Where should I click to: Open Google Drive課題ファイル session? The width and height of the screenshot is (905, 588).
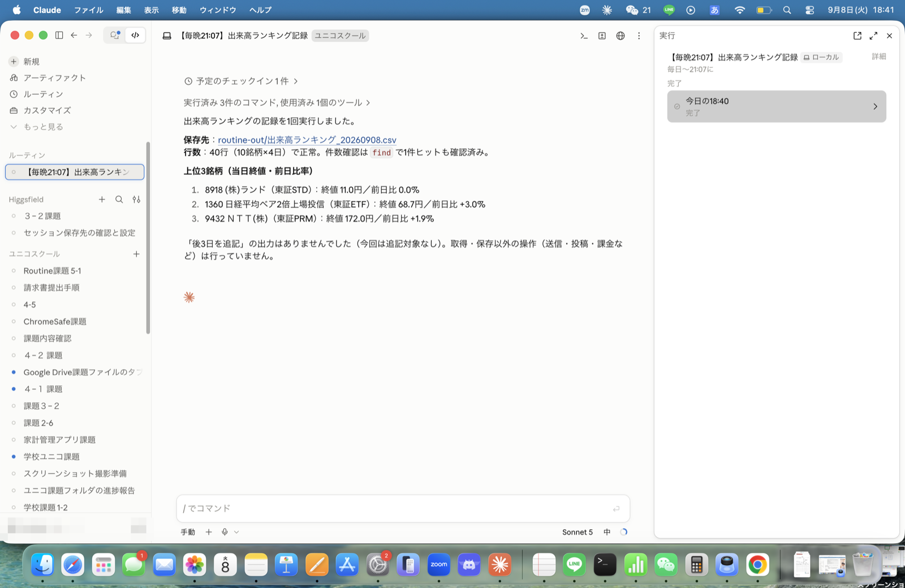coord(82,372)
